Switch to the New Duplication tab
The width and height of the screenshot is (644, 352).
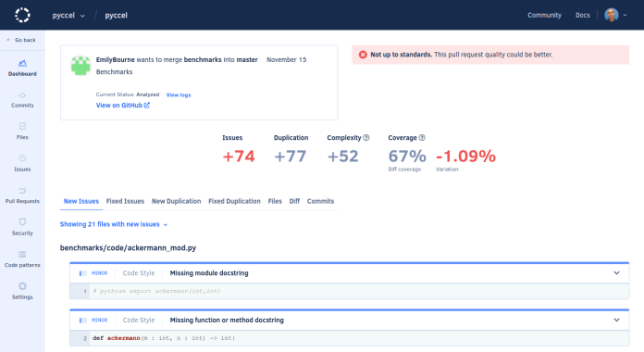click(176, 201)
